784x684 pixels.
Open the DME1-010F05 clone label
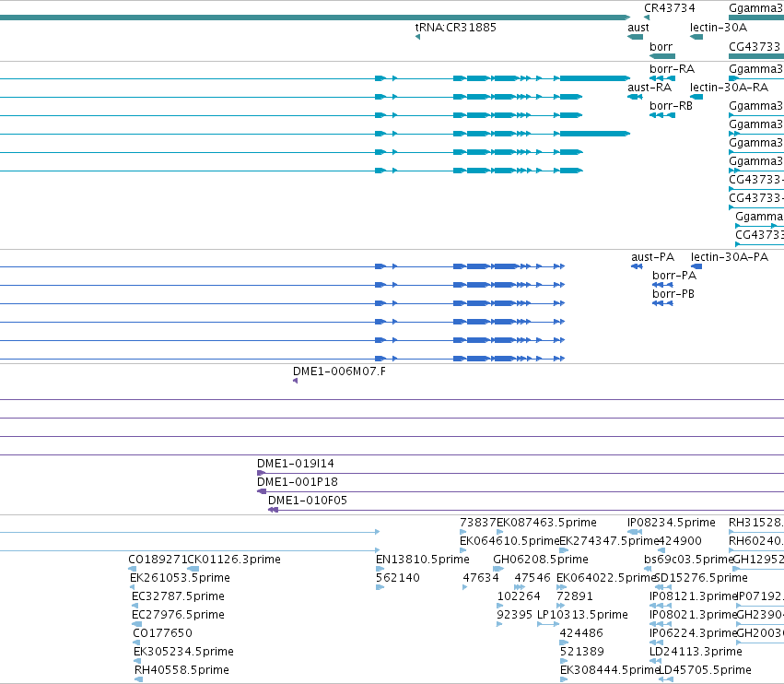(308, 501)
